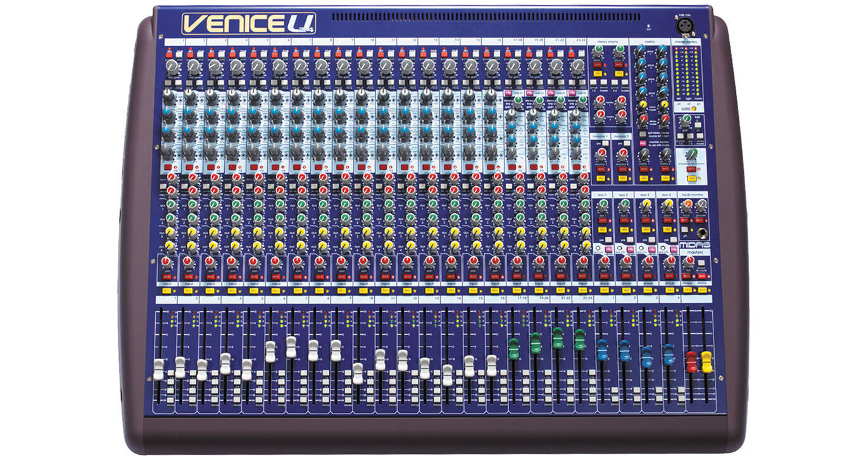
Task: Select the green 23-24 stereo channel fader
Action: pyautogui.click(x=580, y=339)
